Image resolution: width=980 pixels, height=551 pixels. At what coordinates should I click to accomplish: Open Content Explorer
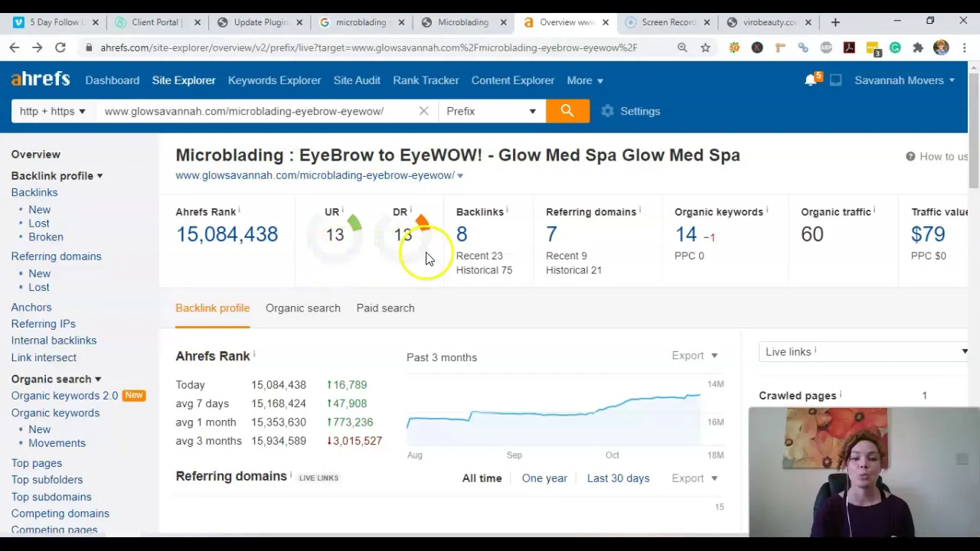(513, 80)
